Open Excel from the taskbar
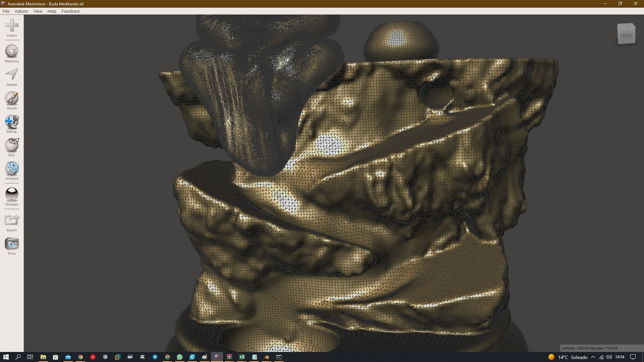 point(241,357)
